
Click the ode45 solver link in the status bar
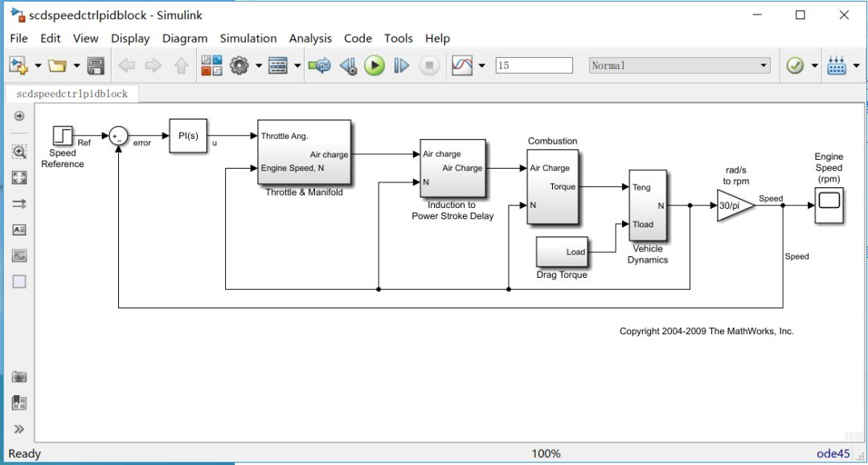pyautogui.click(x=833, y=454)
